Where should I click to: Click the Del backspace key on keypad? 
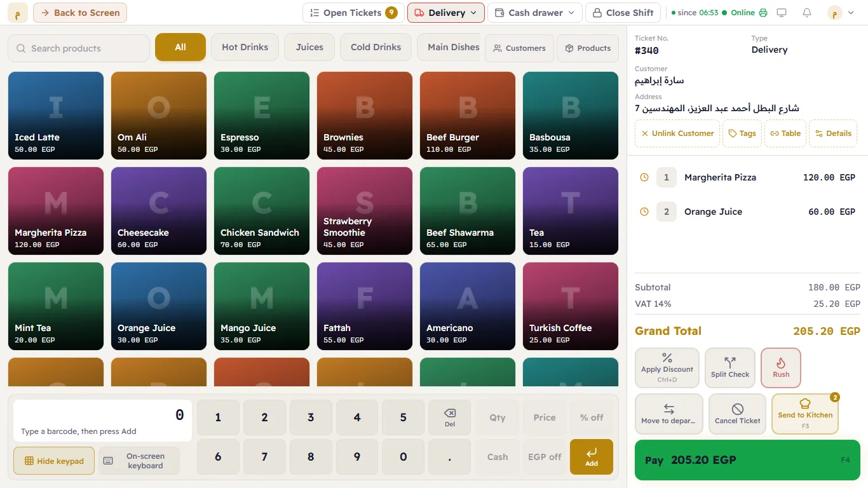pyautogui.click(x=450, y=417)
